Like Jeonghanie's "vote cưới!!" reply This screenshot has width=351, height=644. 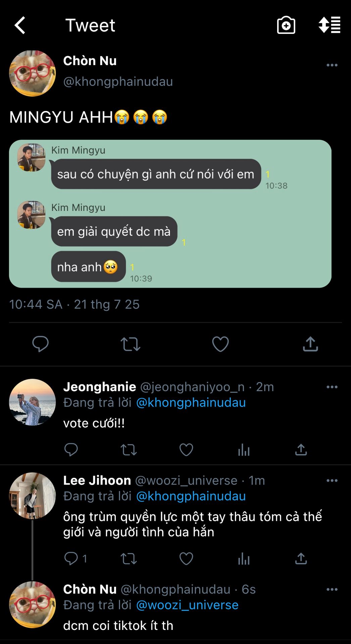coord(186,450)
